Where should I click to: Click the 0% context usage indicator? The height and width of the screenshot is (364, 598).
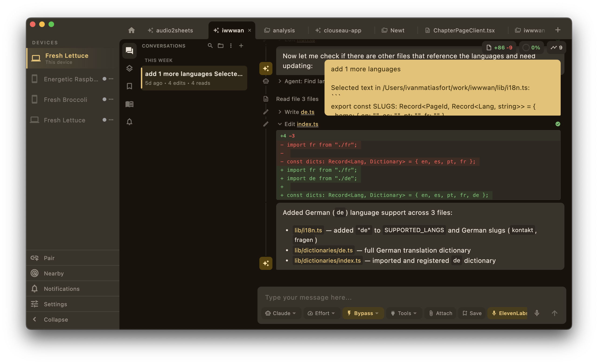click(x=531, y=48)
